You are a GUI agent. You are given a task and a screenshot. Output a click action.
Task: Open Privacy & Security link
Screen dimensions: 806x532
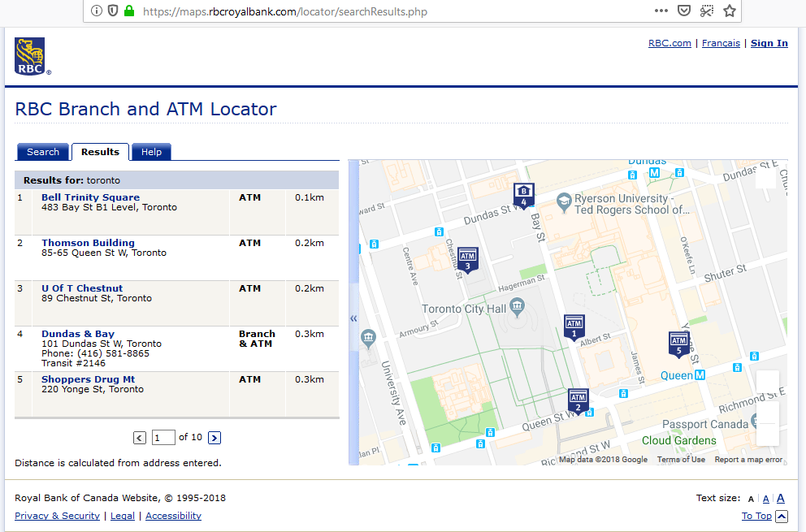(x=57, y=516)
